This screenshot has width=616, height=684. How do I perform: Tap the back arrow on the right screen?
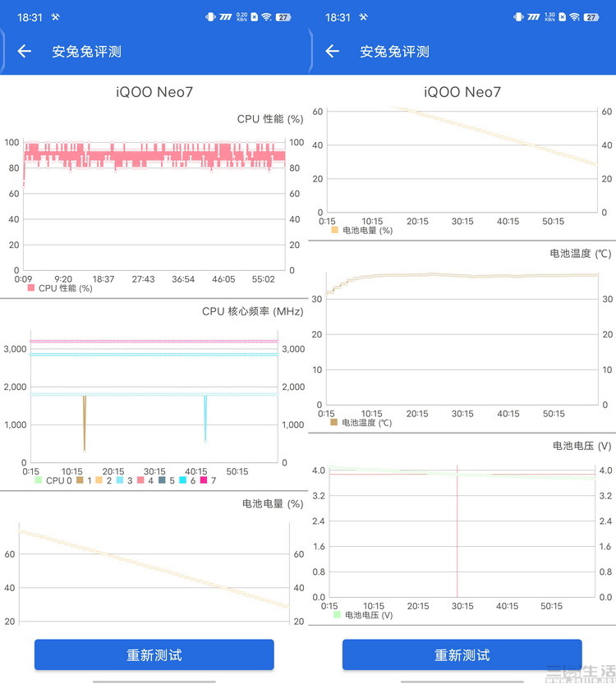(333, 52)
